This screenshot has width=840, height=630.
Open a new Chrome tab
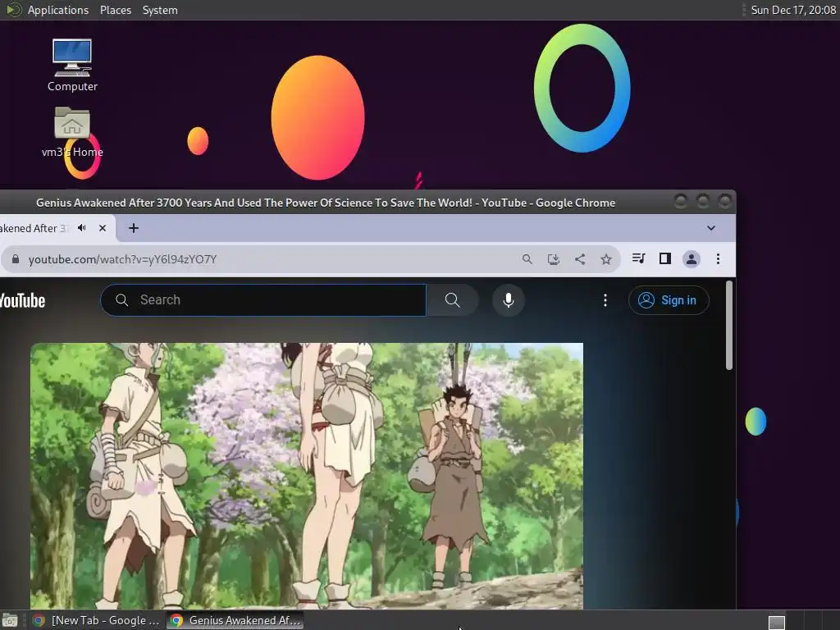click(x=134, y=228)
